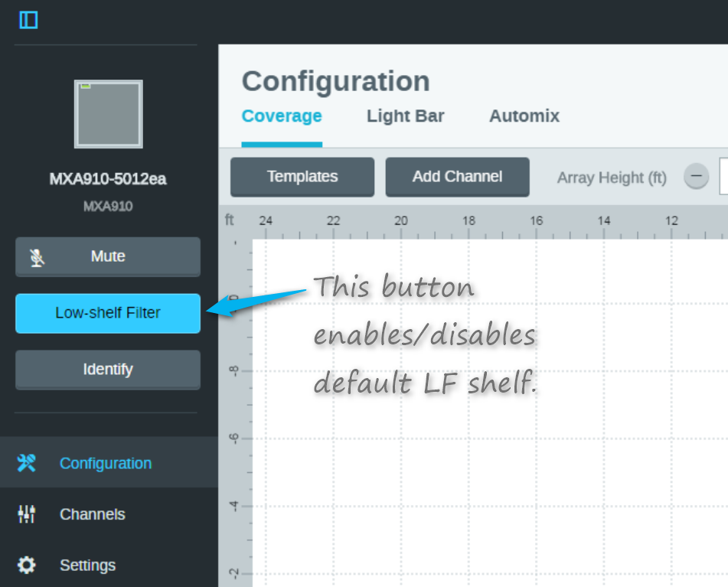The height and width of the screenshot is (587, 728).
Task: Click the Array Height (ft) label
Action: coord(612,178)
